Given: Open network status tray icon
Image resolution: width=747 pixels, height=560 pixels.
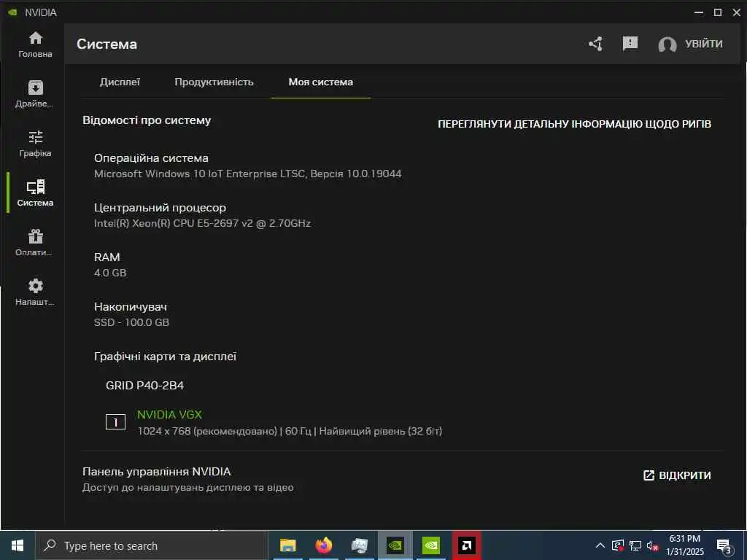Looking at the screenshot, I should (635, 545).
